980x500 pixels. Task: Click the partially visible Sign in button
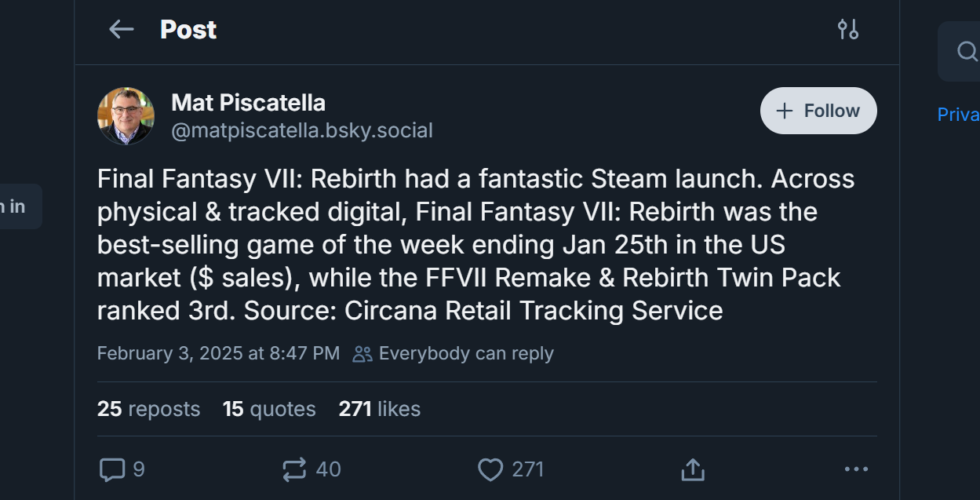16,206
